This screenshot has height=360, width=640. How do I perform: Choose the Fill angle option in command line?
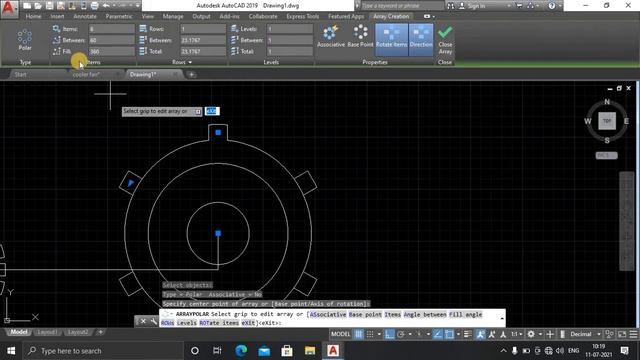click(465, 314)
